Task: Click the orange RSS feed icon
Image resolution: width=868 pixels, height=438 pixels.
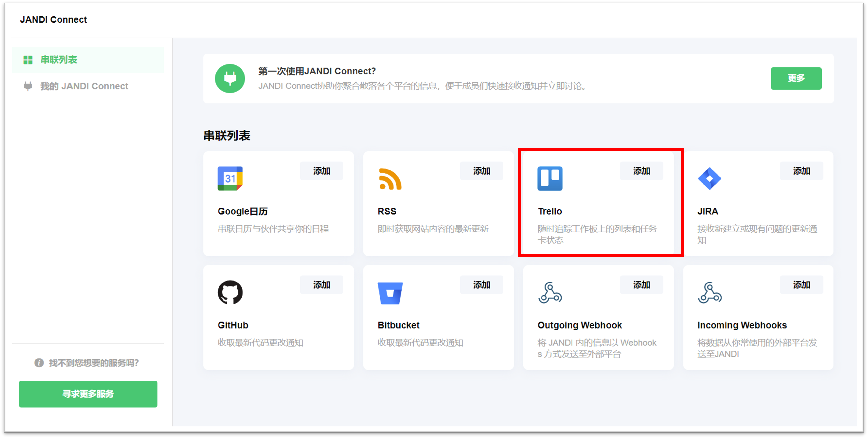Action: pos(390,178)
